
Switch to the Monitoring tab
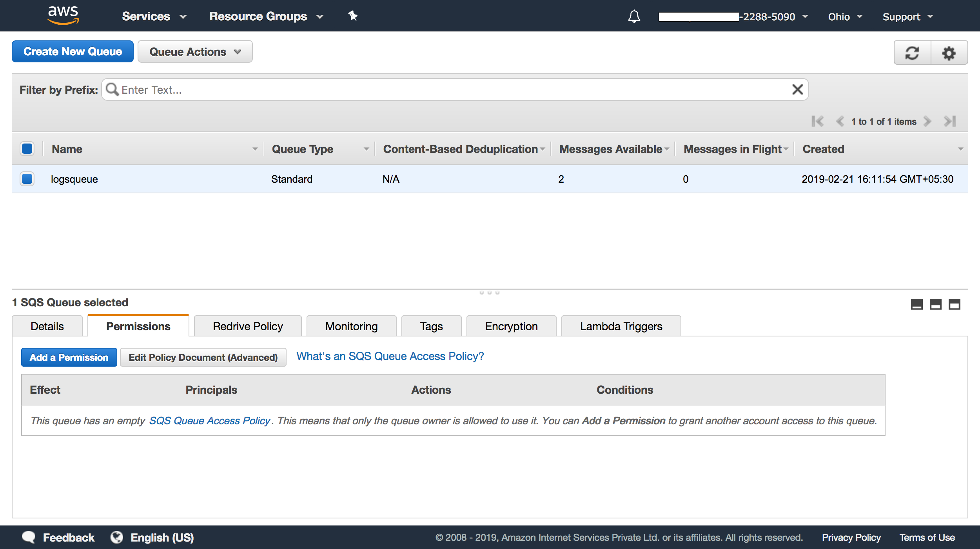[x=351, y=326]
